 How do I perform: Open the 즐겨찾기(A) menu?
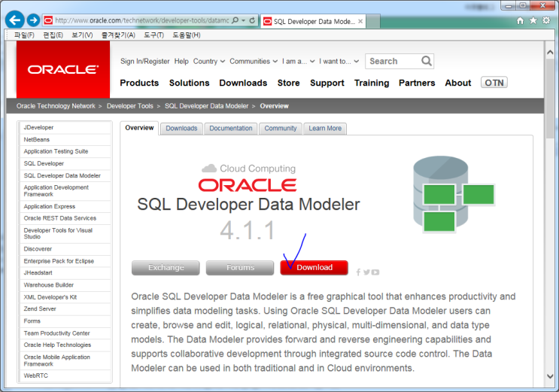[x=118, y=35]
